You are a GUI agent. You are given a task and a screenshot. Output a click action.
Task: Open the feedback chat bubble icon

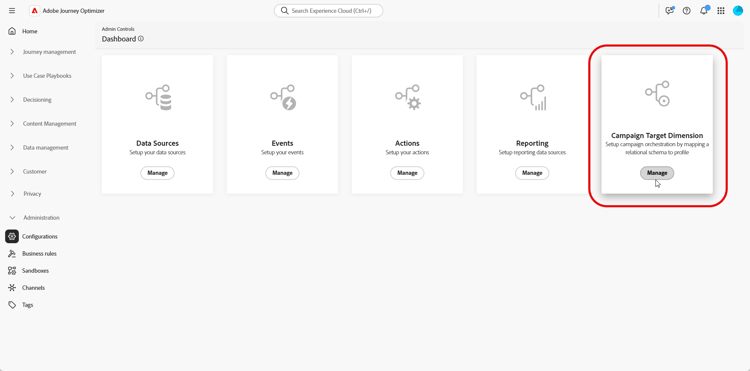click(669, 11)
